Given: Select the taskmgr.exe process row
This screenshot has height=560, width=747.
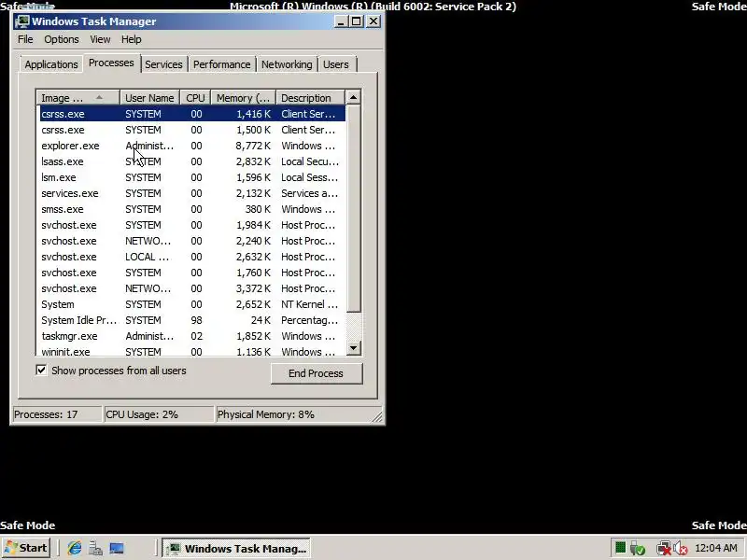Looking at the screenshot, I should tap(192, 336).
